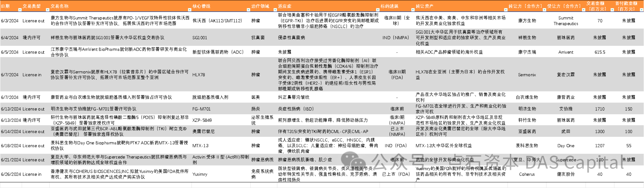Select therapeutic area cell 抗真菌

tap(258, 38)
